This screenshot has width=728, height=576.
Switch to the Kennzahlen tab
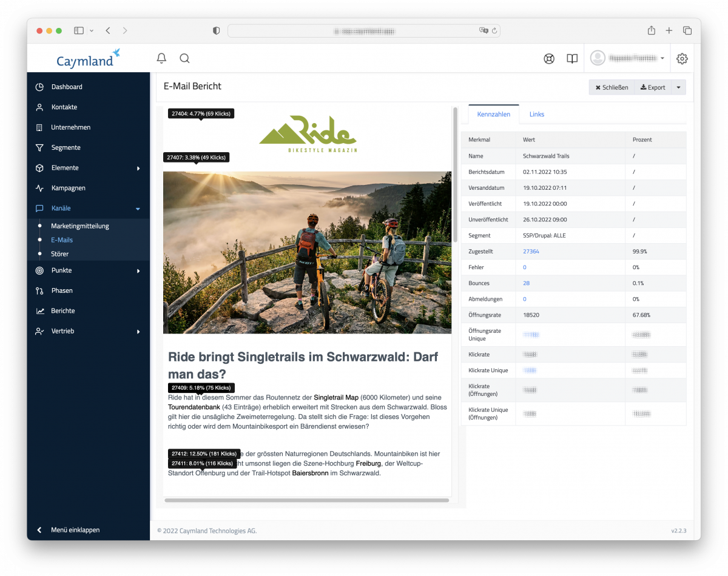[x=494, y=114]
